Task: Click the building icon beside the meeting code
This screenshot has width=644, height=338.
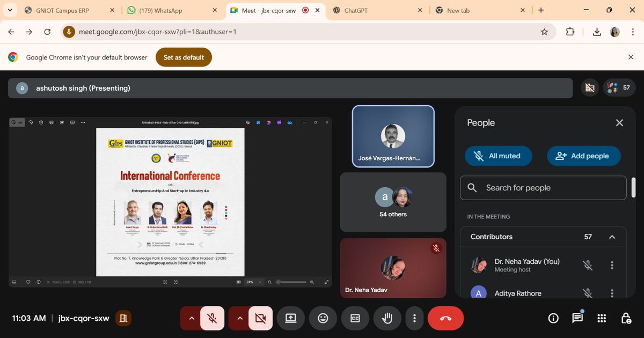Action: [123, 318]
